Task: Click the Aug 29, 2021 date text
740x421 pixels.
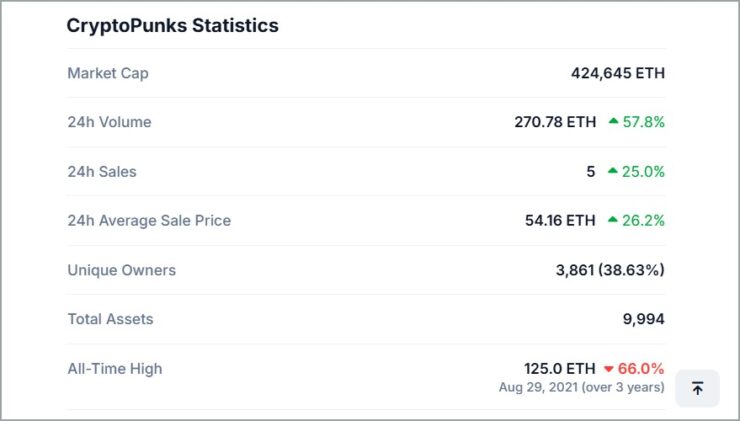Action: pyautogui.click(x=538, y=387)
